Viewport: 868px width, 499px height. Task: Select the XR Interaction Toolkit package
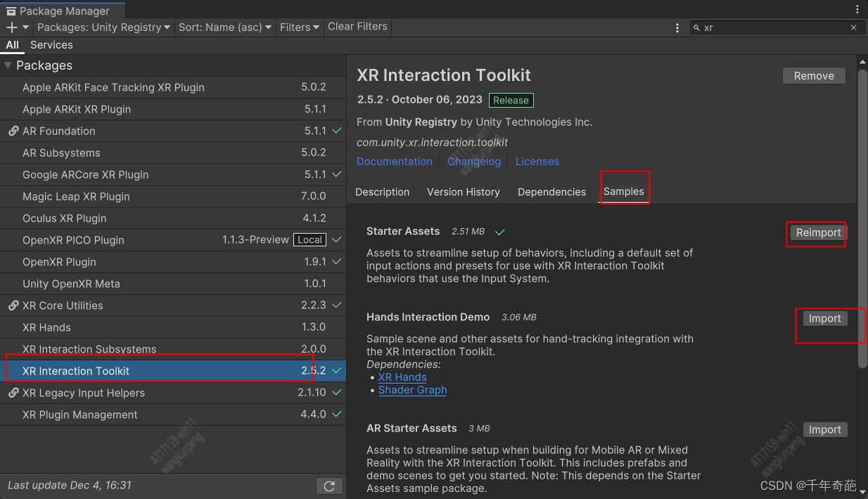click(x=173, y=371)
